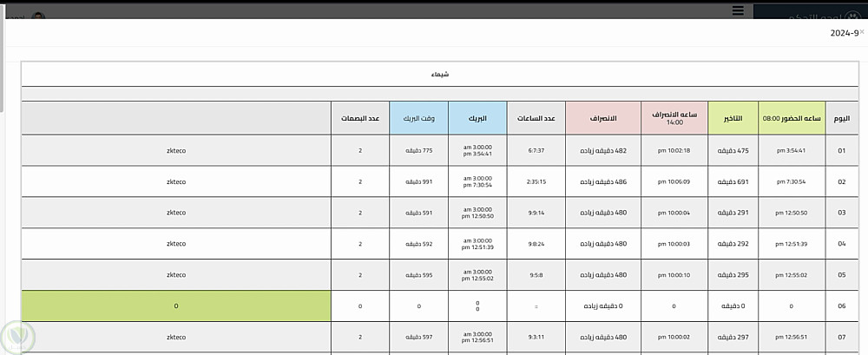Click hours count 9:5:8
The width and height of the screenshot is (868, 355).
pyautogui.click(x=536, y=274)
